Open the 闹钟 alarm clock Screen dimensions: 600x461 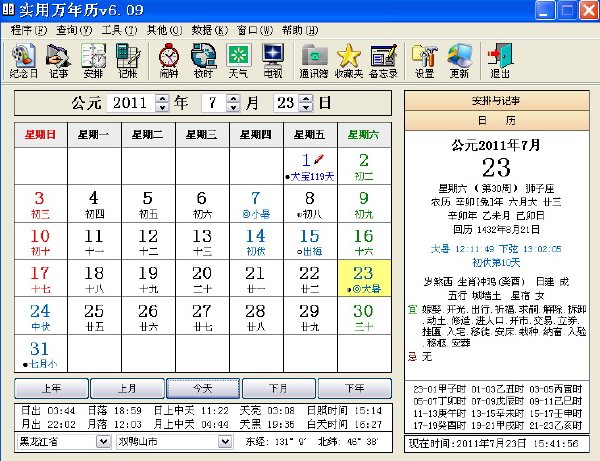tap(169, 61)
